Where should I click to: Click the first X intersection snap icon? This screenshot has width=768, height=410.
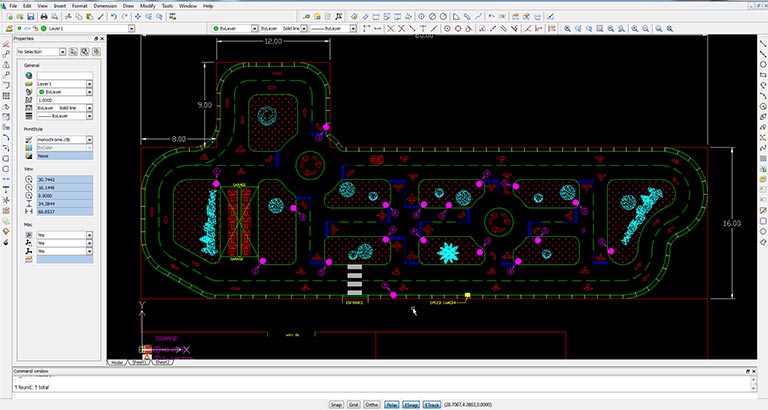pos(390,29)
